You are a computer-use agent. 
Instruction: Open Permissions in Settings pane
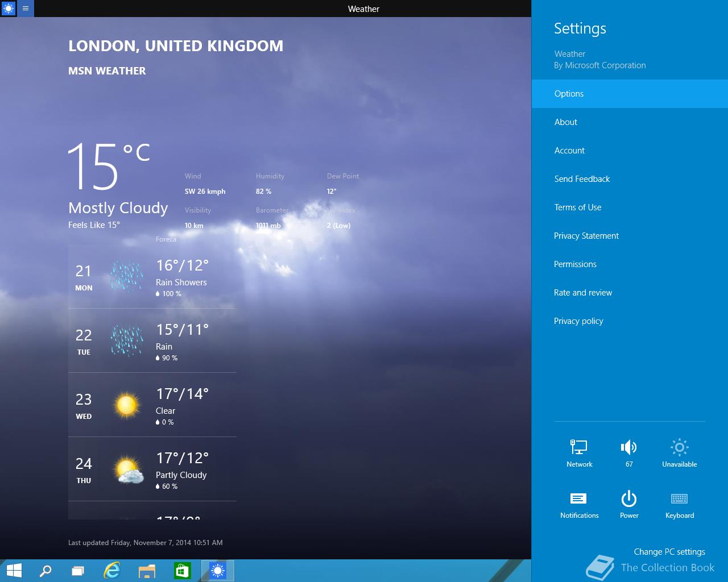(630, 264)
